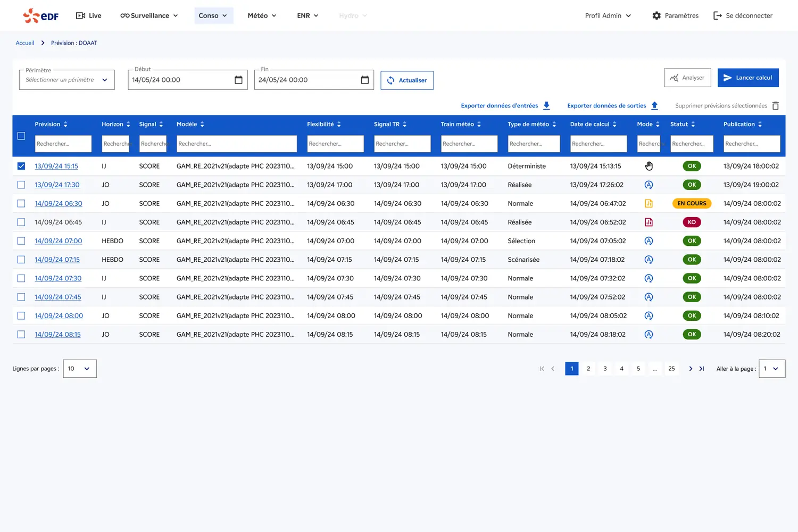798x532 pixels.
Task: Open the ENR menu
Action: coord(307,16)
